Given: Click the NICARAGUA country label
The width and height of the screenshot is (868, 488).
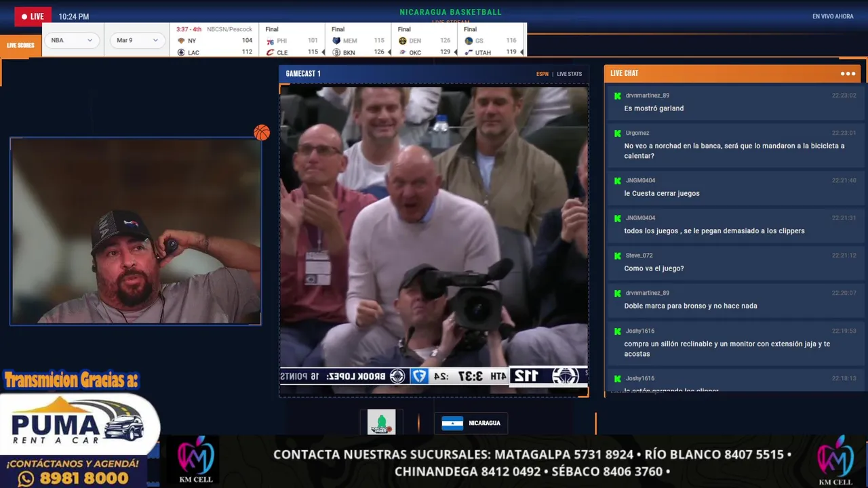Looking at the screenshot, I should pos(484,423).
